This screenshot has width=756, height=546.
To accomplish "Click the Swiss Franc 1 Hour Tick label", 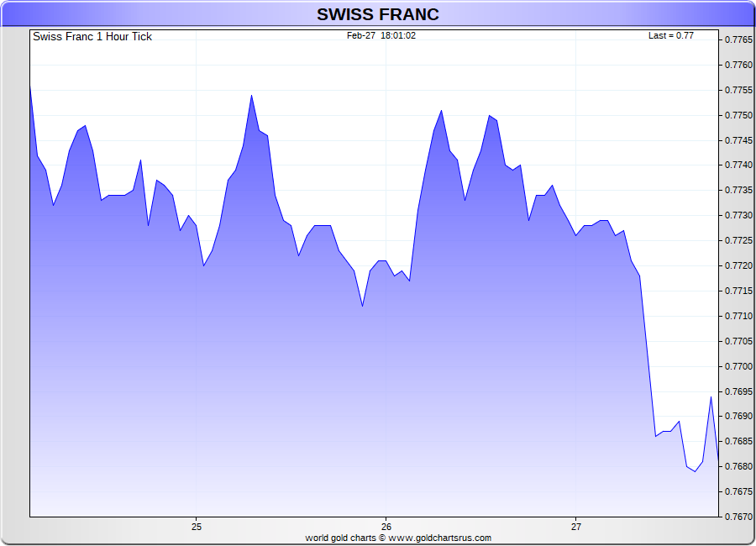I will click(x=92, y=37).
